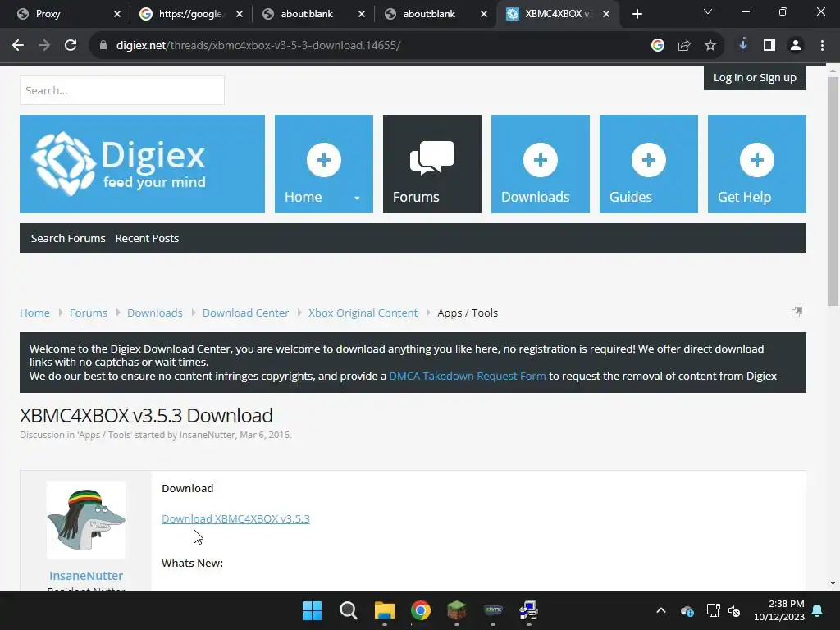840x630 pixels.
Task: Switch to the google tab
Action: [190, 14]
